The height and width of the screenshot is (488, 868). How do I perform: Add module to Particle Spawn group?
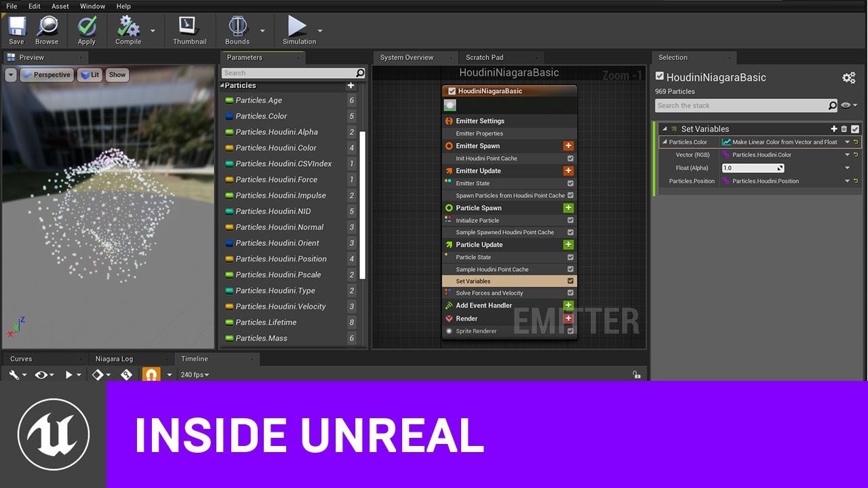[x=568, y=208]
